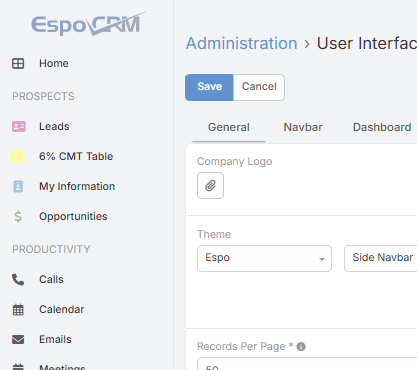Click the PROSPECTS section header
The width and height of the screenshot is (417, 370).
point(43,96)
